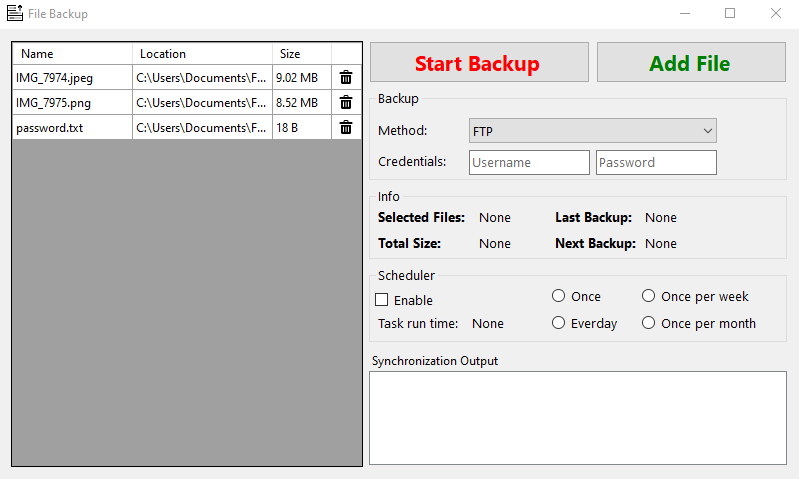Delete IMG_7974.jpeg using its trash icon
Screen dimensions: 799x479
[346, 77]
